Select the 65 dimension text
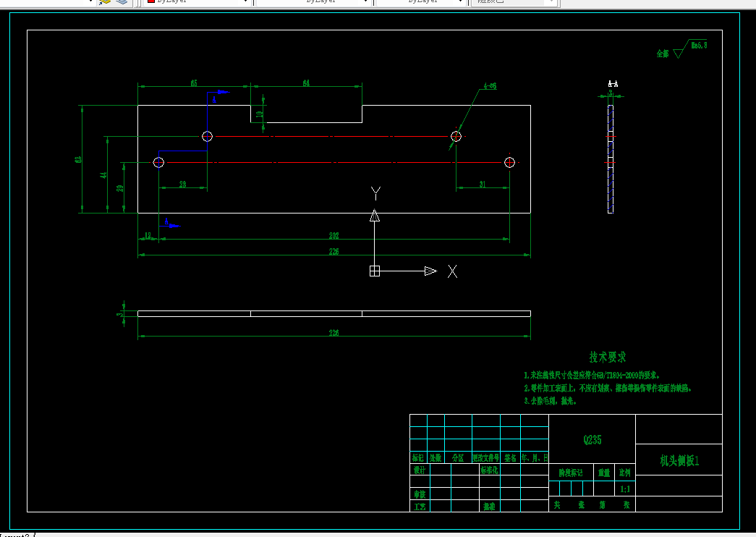This screenshot has width=756, height=537. 194,83
